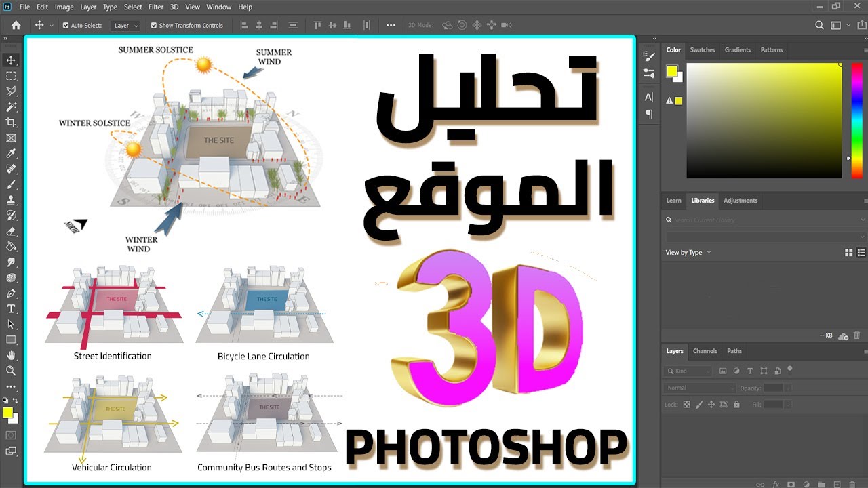Toggle Show Transform Controls checkbox

(154, 25)
